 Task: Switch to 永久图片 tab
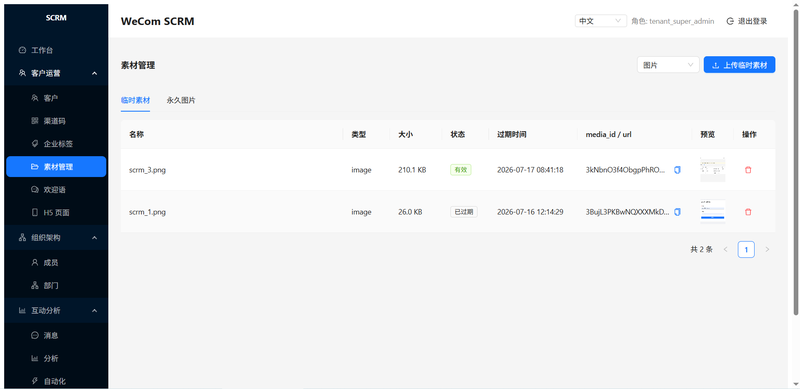pyautogui.click(x=181, y=101)
